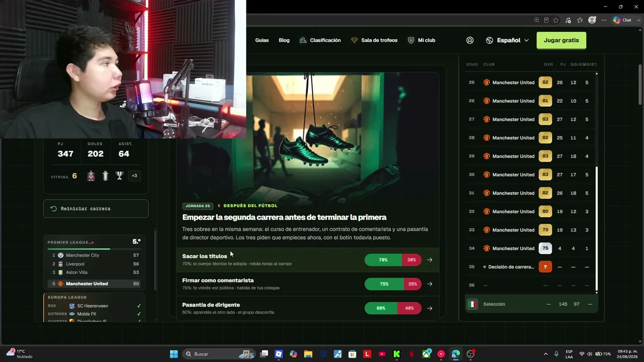Click the Manchester City row in Premier League table
The height and width of the screenshot is (362, 644).
coord(94,255)
